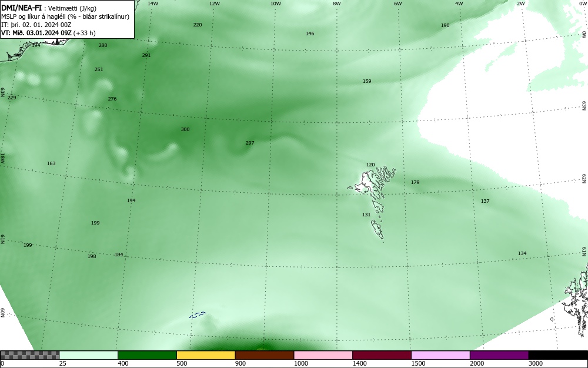The image size is (588, 368).
Task: Click the map value "198"
Action: (x=92, y=256)
